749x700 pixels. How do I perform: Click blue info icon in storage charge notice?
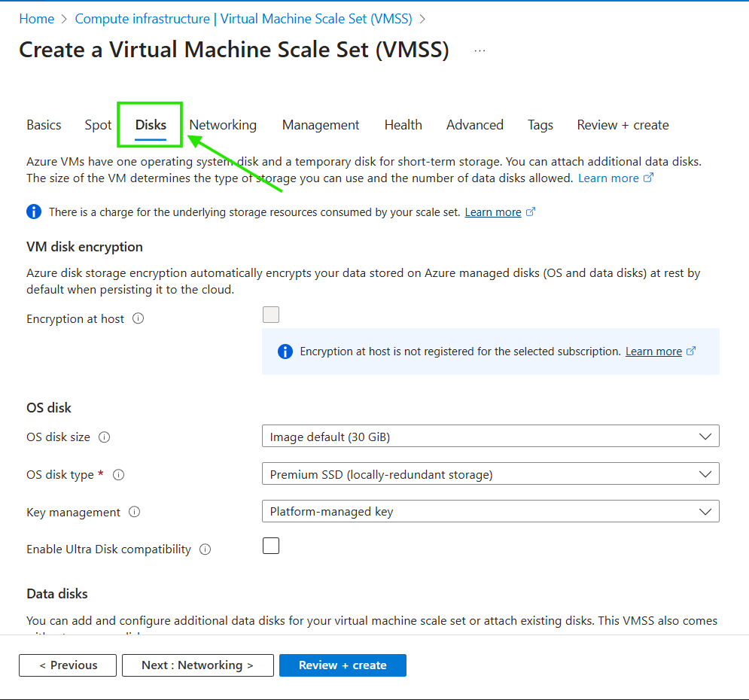(34, 212)
